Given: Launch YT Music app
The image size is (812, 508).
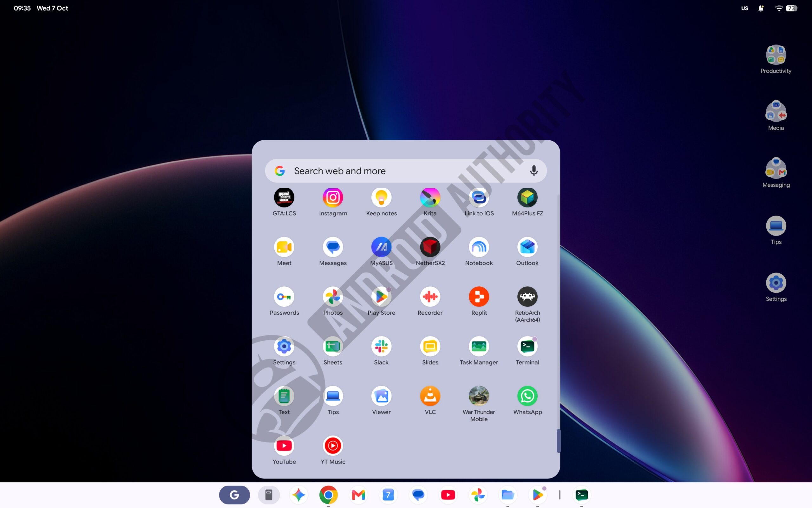Looking at the screenshot, I should pyautogui.click(x=332, y=446).
